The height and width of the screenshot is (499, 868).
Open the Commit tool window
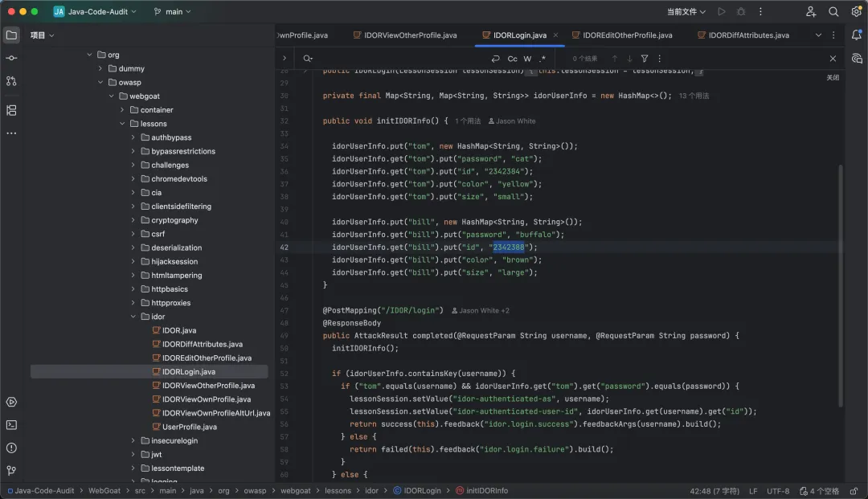click(11, 58)
